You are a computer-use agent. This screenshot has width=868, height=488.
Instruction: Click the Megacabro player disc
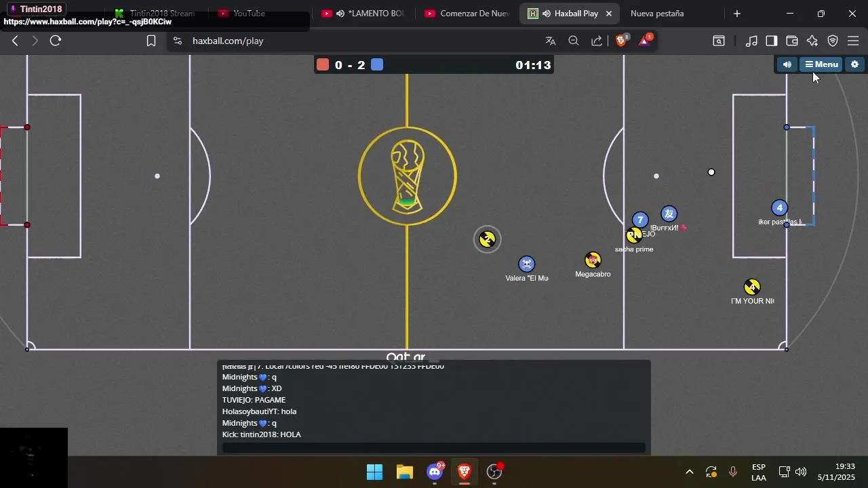[593, 260]
